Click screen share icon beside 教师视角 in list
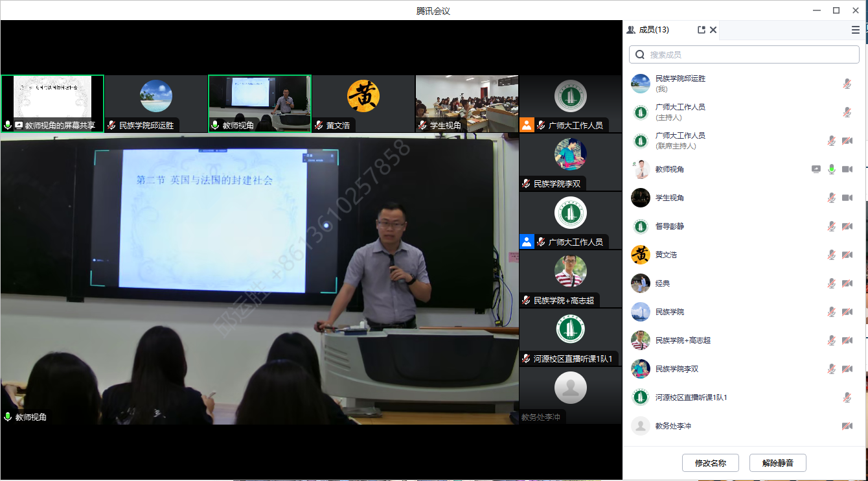This screenshot has width=868, height=481. click(x=816, y=169)
